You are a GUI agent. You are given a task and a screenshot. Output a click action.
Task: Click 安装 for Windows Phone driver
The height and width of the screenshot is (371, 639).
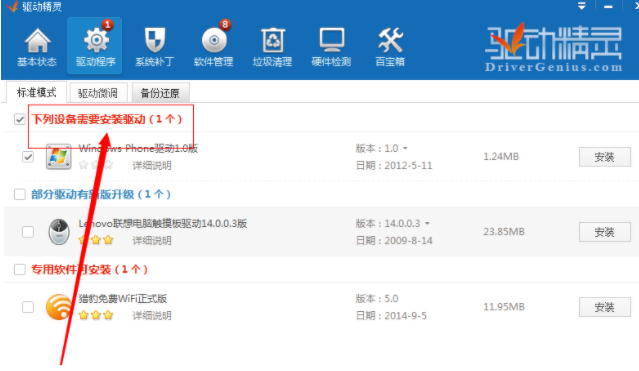604,157
